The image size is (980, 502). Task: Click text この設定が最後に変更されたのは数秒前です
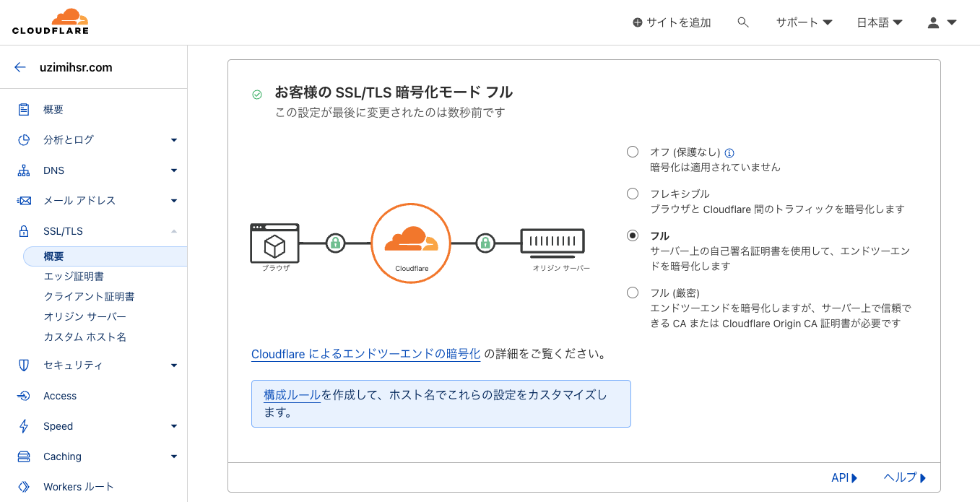390,113
